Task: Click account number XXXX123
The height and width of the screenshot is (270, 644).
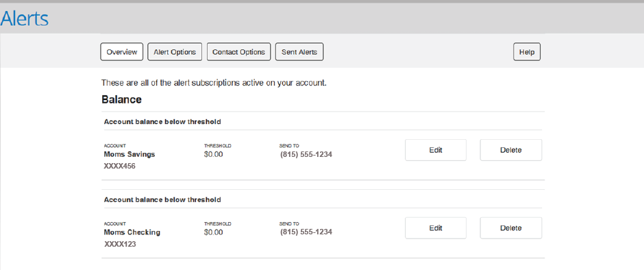Action: [x=120, y=245]
